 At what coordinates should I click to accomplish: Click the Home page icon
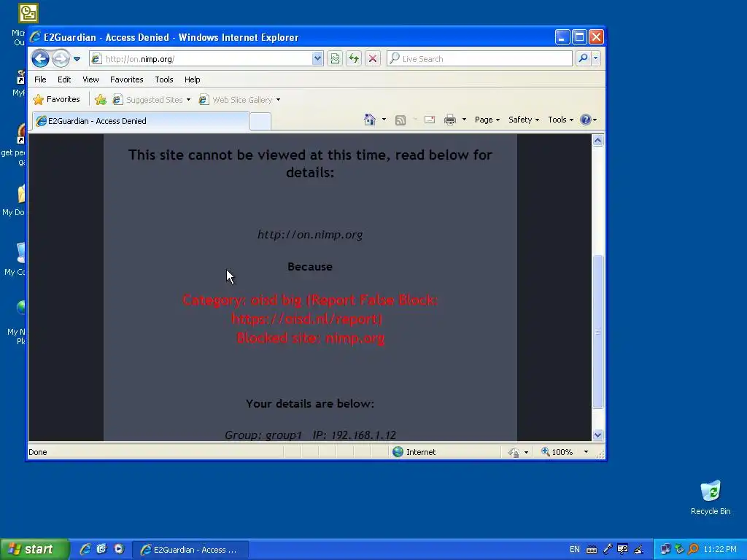pos(370,120)
